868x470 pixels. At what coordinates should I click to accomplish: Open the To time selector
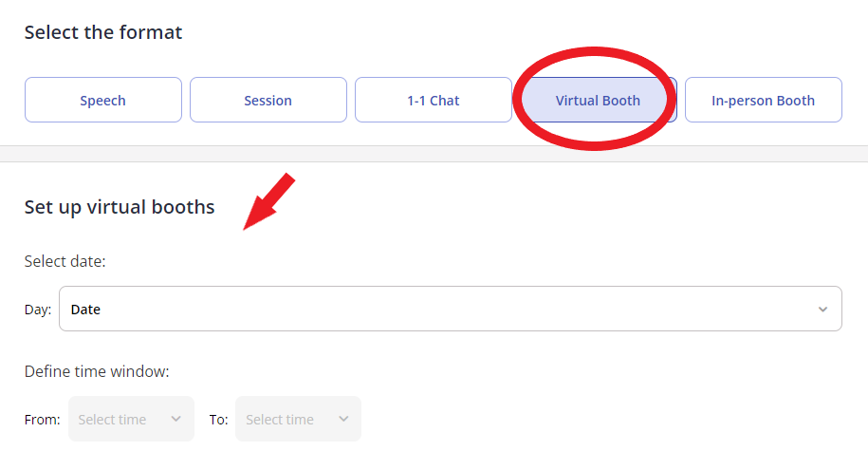pyautogui.click(x=299, y=419)
